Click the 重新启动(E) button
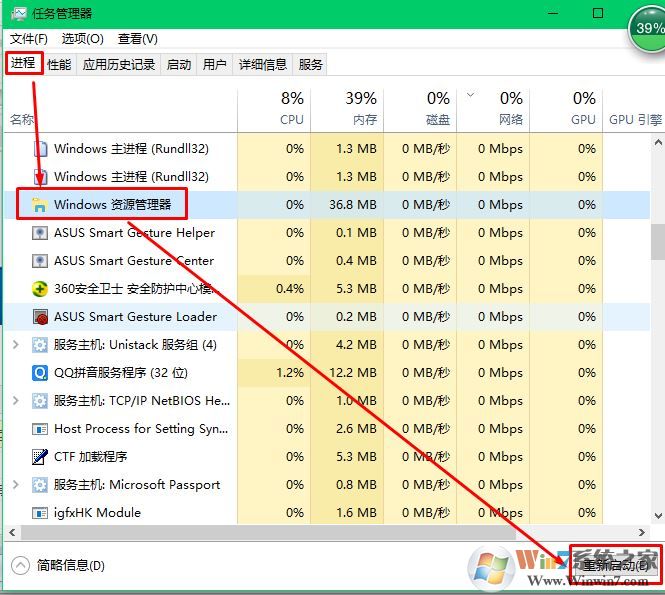Screen dimensions: 665x595 [615, 565]
